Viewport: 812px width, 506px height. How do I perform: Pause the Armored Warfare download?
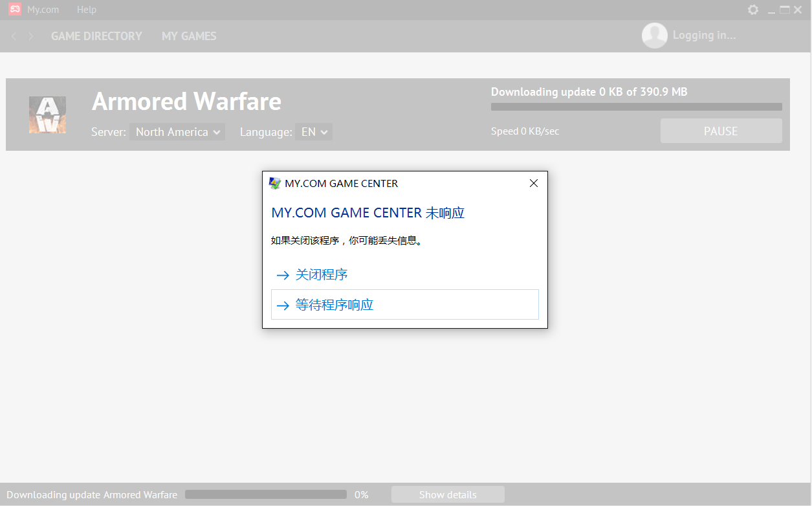tap(721, 131)
